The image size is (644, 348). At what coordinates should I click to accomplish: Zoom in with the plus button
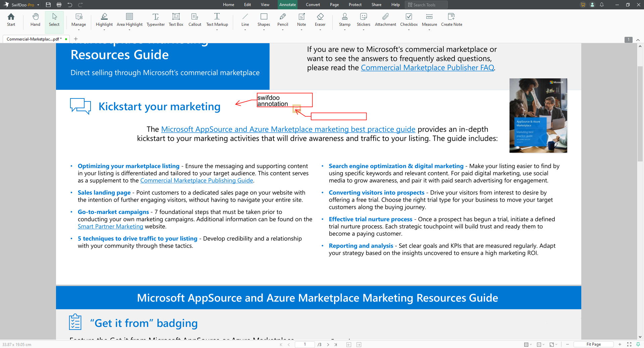coord(620,344)
